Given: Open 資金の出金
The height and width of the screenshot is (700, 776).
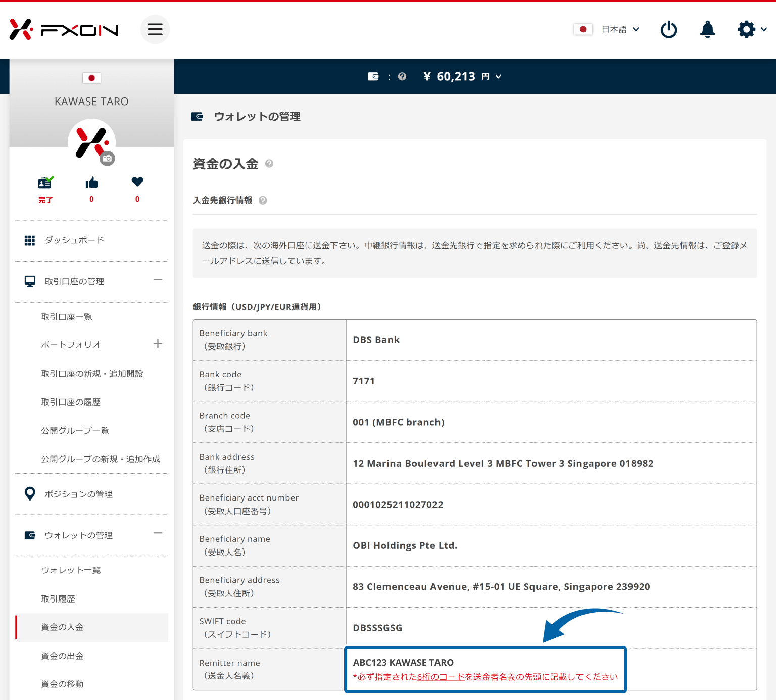Looking at the screenshot, I should [x=62, y=656].
